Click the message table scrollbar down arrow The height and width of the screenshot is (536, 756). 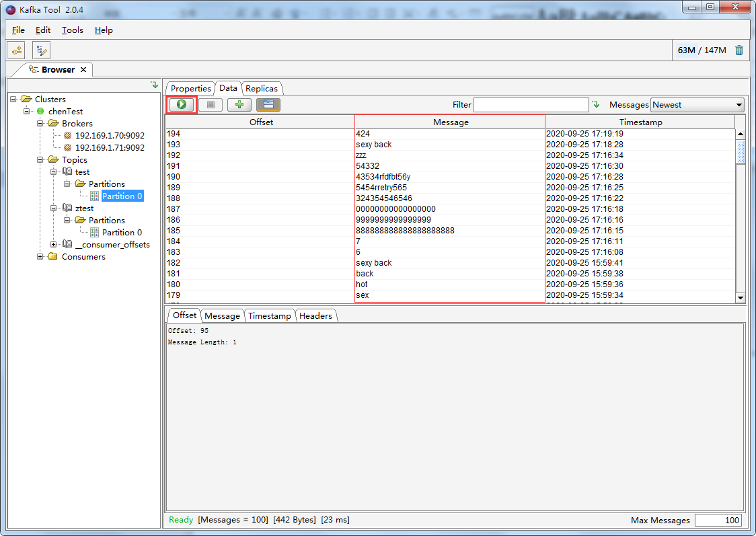click(x=741, y=298)
